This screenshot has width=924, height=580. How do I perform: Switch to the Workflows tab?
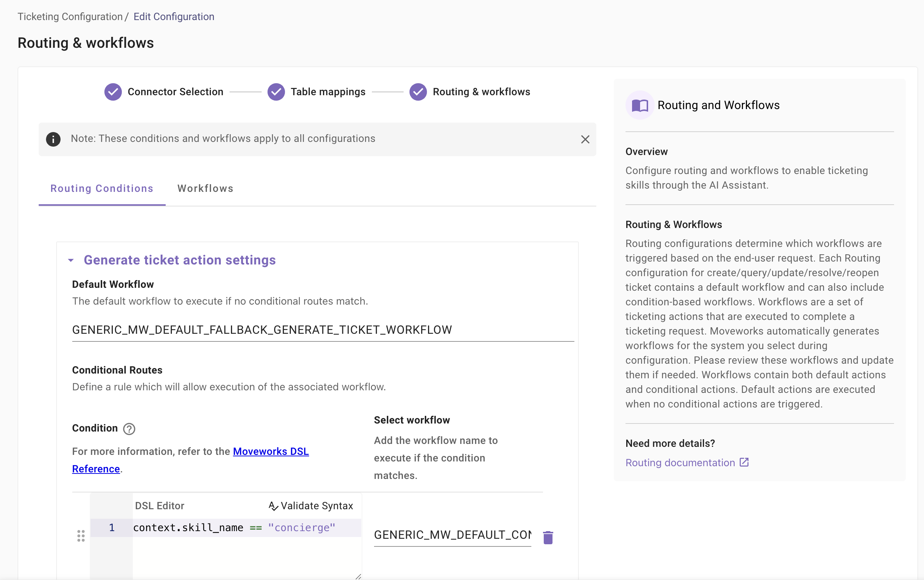click(205, 188)
